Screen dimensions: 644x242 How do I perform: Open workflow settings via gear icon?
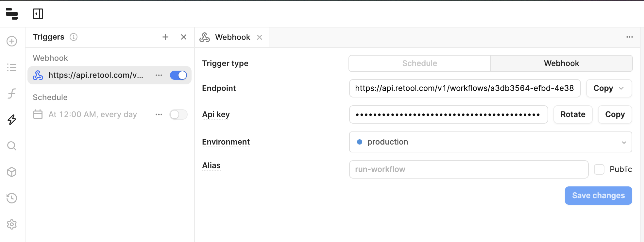[12, 224]
